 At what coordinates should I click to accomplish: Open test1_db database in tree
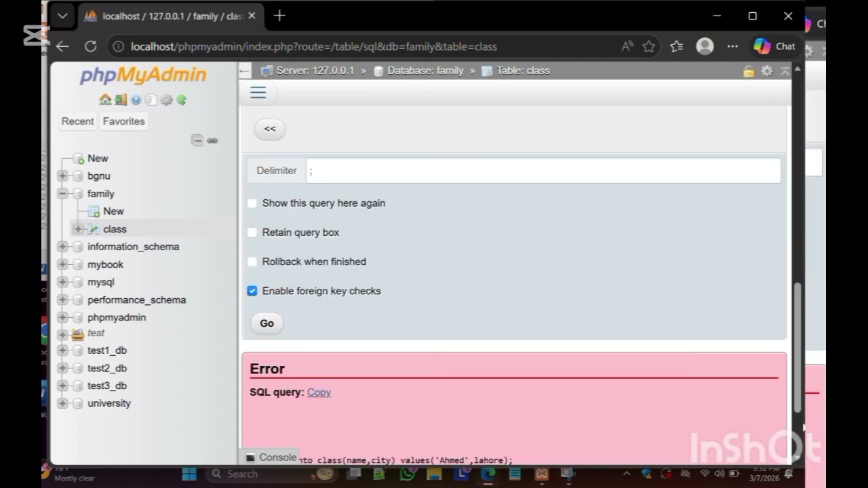[x=107, y=350]
